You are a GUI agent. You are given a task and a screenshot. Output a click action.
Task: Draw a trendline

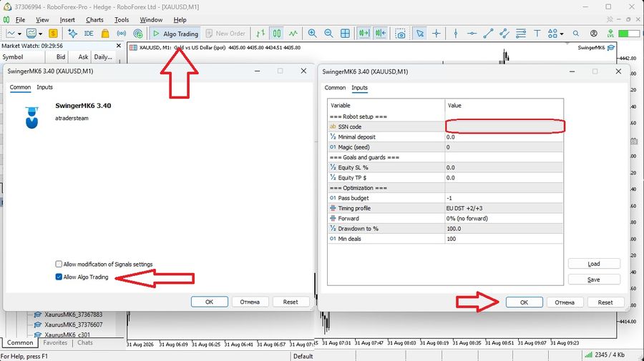(488, 34)
